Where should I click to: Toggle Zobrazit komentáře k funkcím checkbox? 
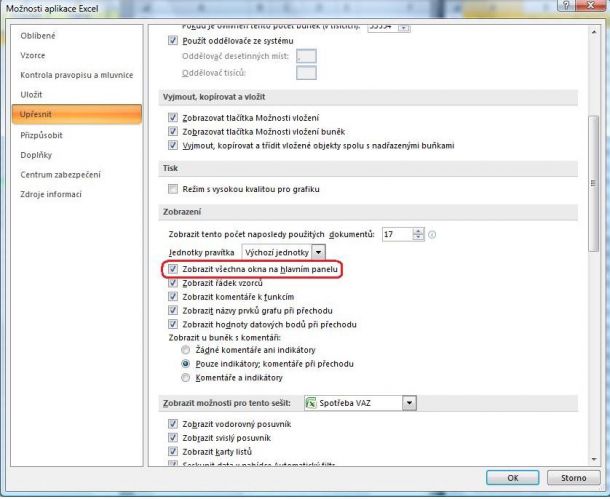(173, 296)
